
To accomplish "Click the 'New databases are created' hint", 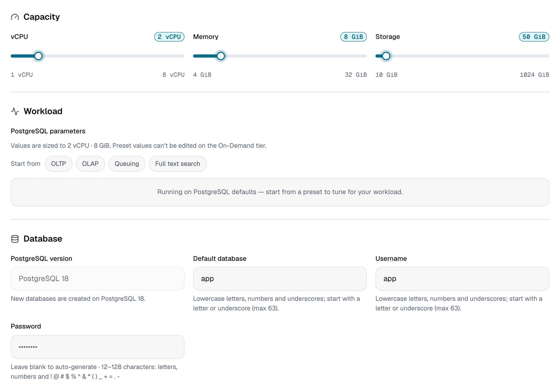I will pyautogui.click(x=78, y=299).
